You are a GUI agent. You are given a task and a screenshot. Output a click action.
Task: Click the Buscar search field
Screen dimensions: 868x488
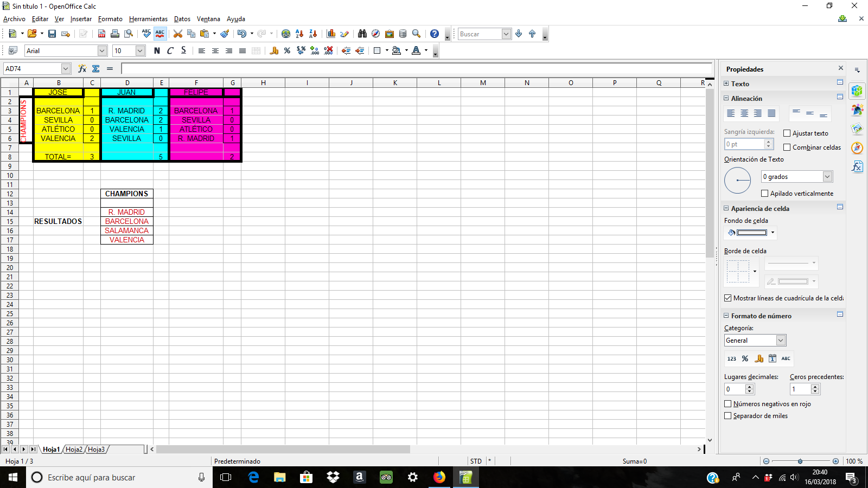[x=480, y=34]
